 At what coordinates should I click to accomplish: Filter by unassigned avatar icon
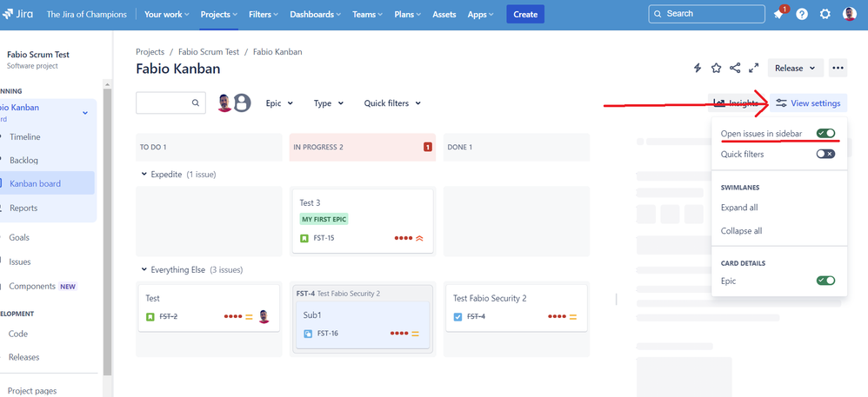tap(242, 103)
